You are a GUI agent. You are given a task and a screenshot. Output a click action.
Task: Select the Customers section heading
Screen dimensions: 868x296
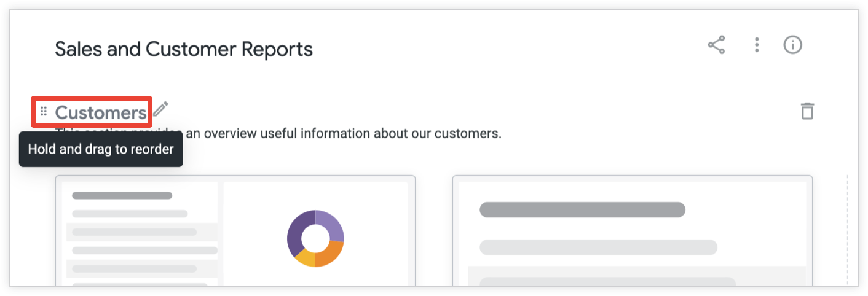point(101,112)
